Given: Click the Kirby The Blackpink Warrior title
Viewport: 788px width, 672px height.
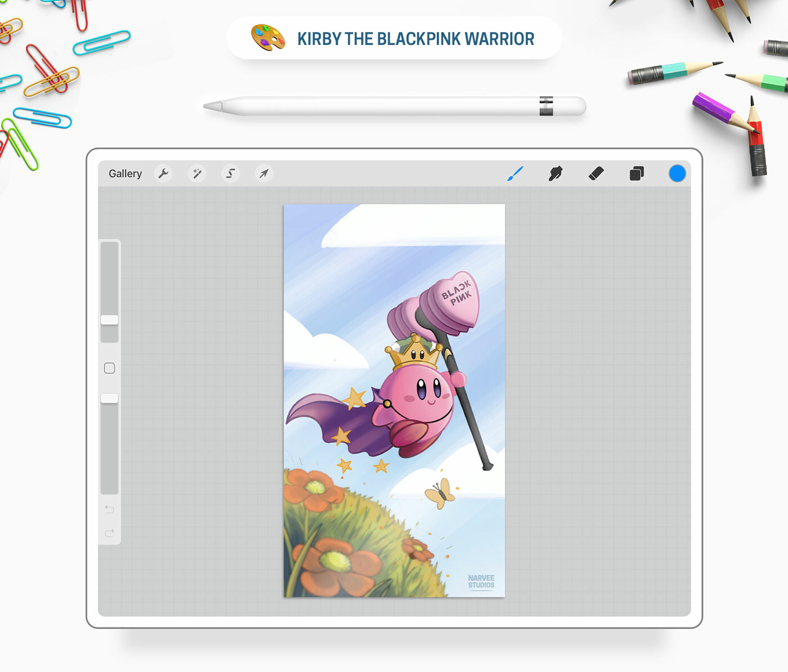Looking at the screenshot, I should (416, 39).
